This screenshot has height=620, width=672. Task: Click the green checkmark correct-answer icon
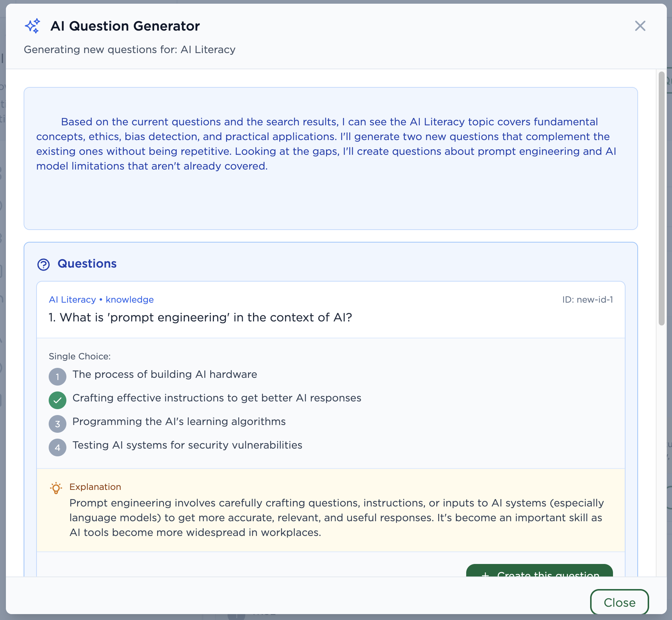[x=58, y=400]
